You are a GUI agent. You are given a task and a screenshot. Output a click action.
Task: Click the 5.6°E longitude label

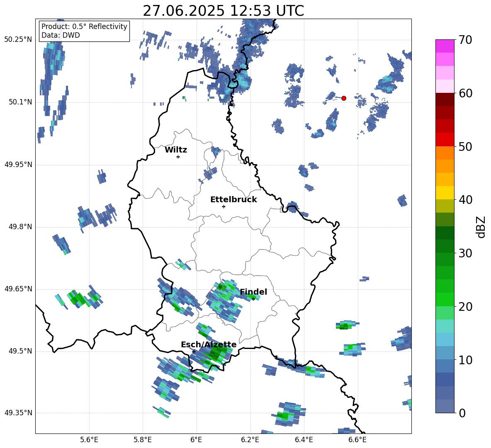pos(89,440)
